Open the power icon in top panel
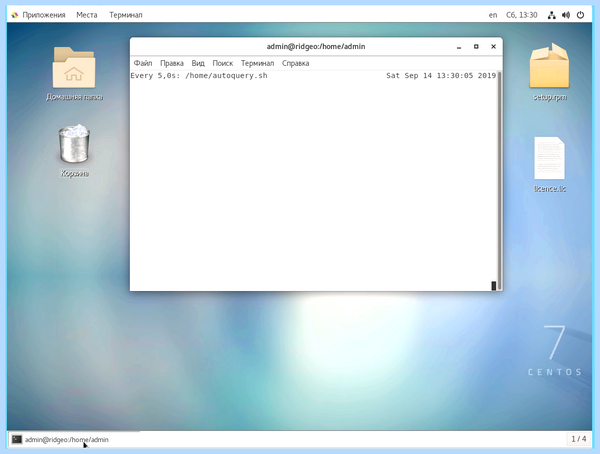The image size is (600, 454). pyautogui.click(x=580, y=15)
